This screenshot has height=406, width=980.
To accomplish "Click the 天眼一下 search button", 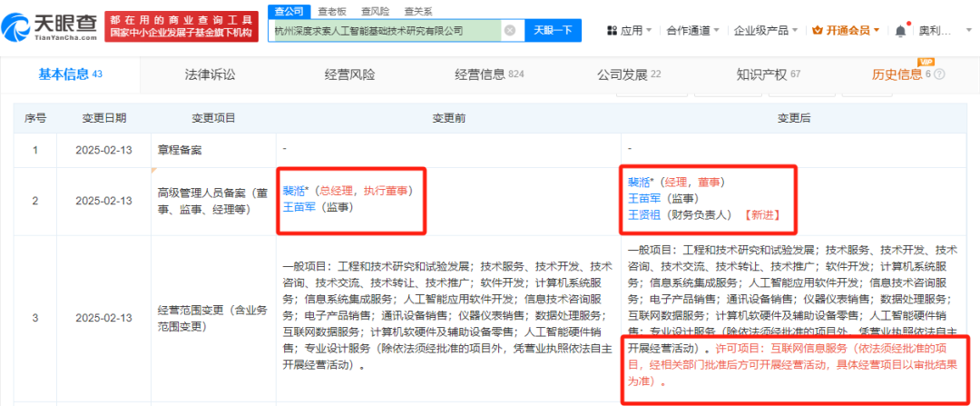I will 553,30.
